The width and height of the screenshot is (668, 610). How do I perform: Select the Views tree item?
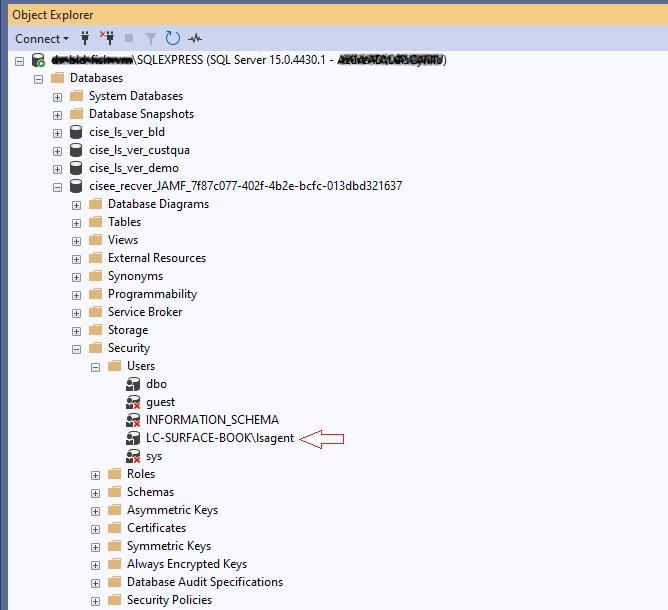(x=123, y=240)
